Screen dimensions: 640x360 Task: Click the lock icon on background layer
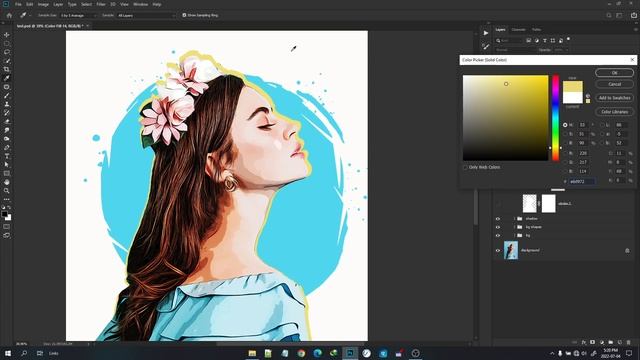(627, 250)
